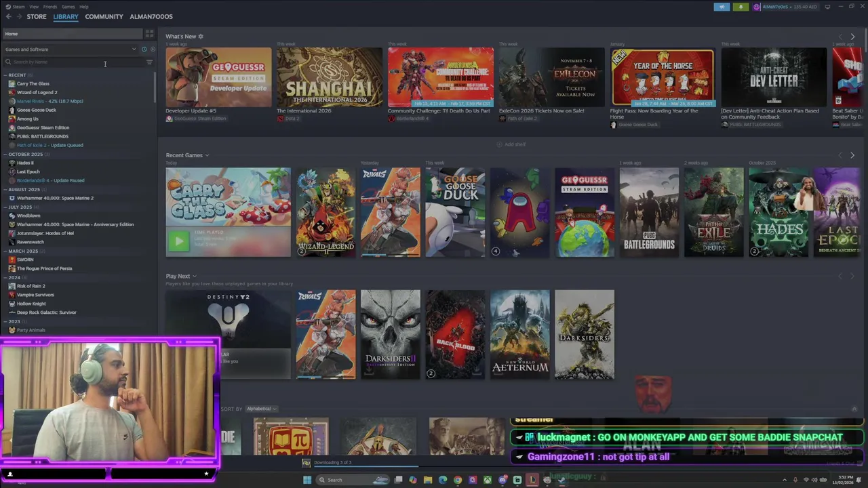The image size is (868, 488).
Task: Open the Help menu
Action: 83,7
